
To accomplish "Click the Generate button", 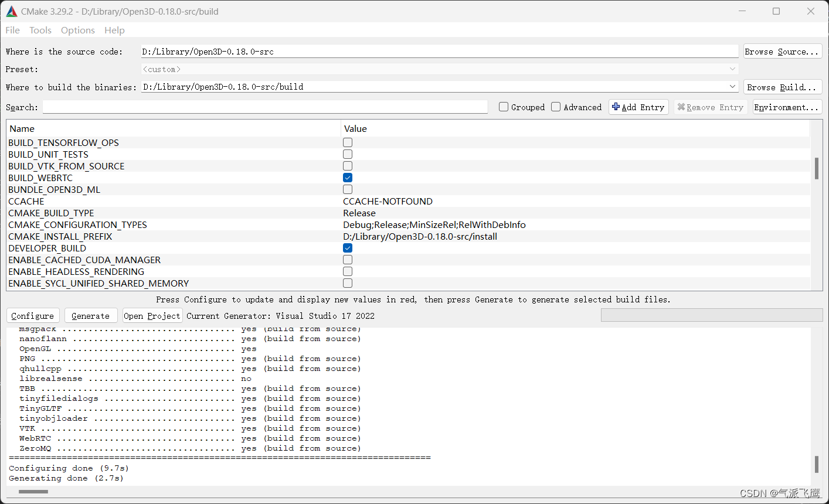I will [x=91, y=315].
